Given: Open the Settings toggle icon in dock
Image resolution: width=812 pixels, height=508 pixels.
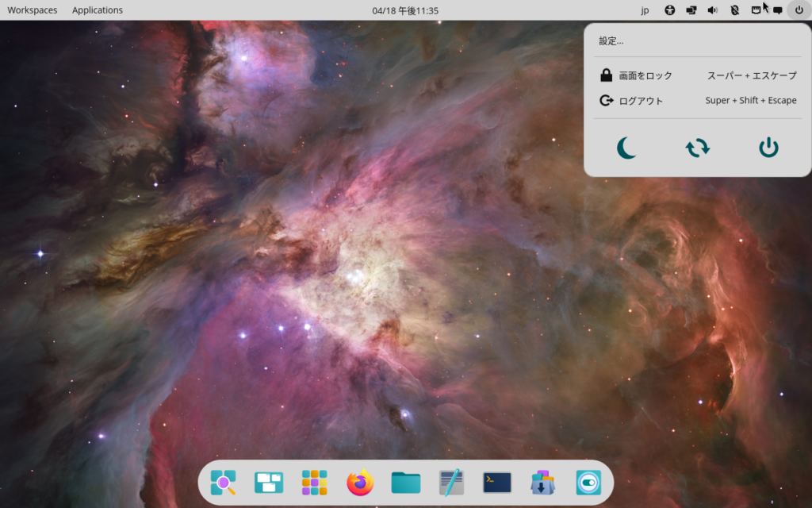Looking at the screenshot, I should pos(588,482).
